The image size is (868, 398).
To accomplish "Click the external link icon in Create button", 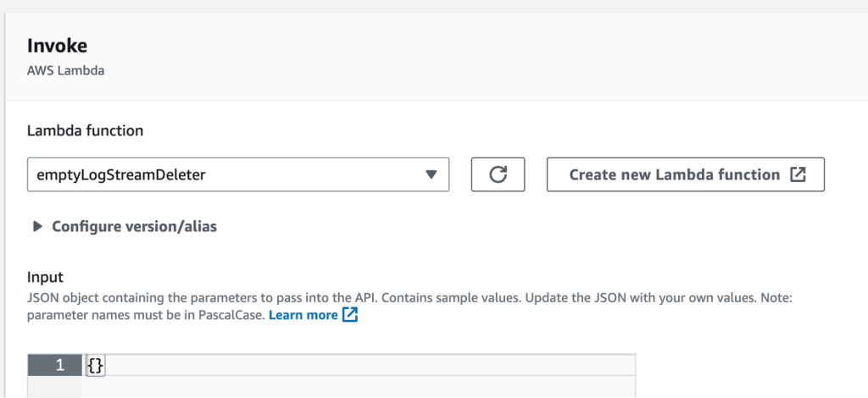I will [798, 174].
